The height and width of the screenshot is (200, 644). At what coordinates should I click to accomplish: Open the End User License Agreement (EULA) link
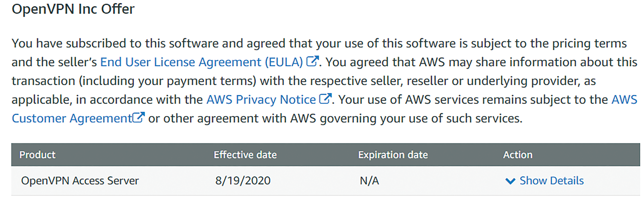[x=202, y=62]
